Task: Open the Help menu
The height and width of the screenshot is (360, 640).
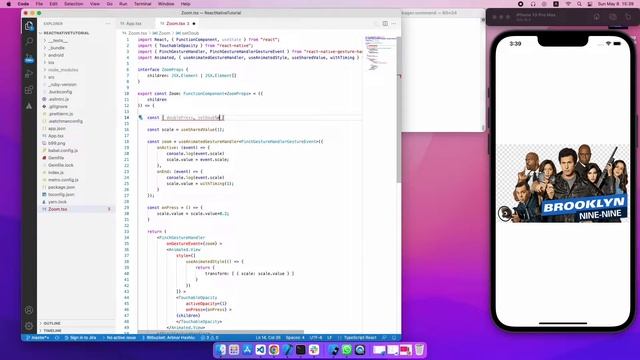Action: point(185,4)
